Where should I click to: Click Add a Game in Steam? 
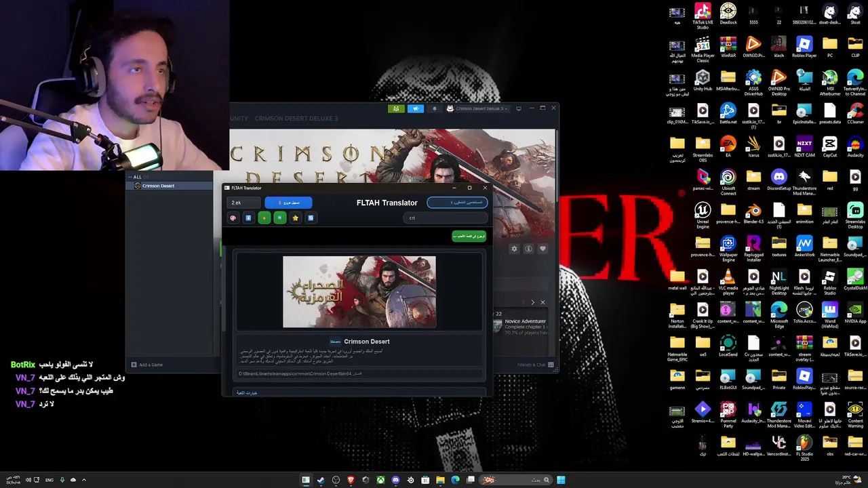pos(147,365)
